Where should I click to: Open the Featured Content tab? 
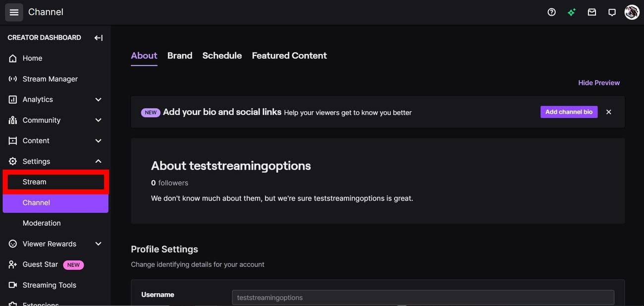point(289,55)
